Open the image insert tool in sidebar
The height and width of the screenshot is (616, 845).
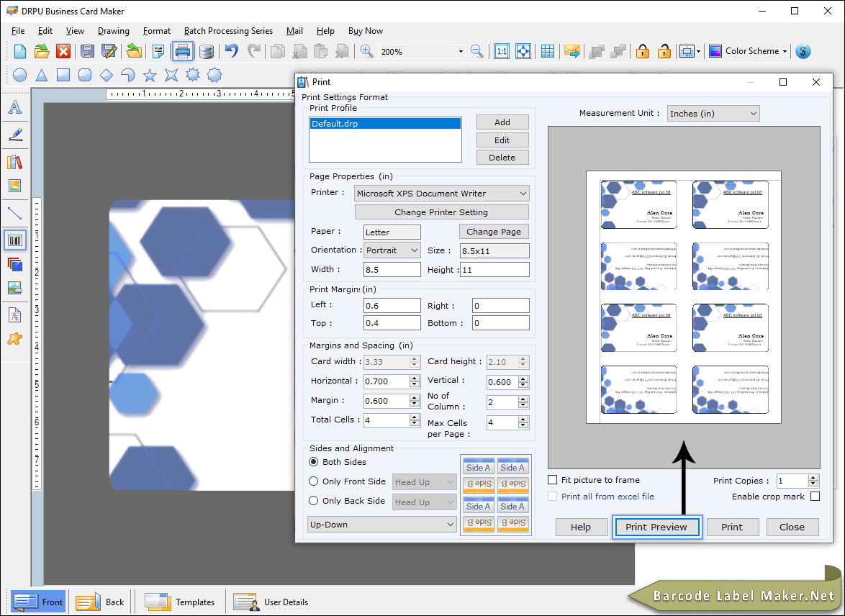click(x=15, y=186)
